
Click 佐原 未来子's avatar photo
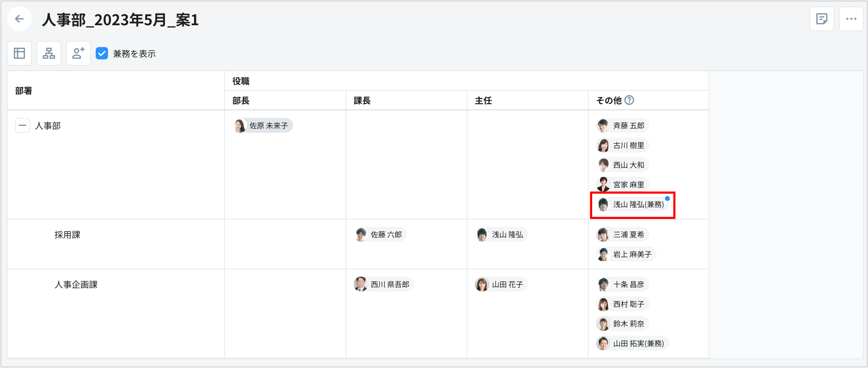240,126
